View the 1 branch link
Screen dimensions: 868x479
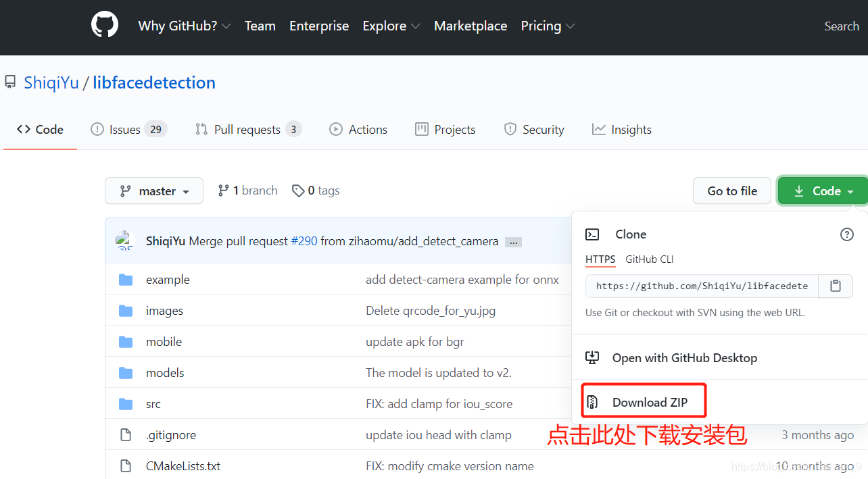click(247, 191)
